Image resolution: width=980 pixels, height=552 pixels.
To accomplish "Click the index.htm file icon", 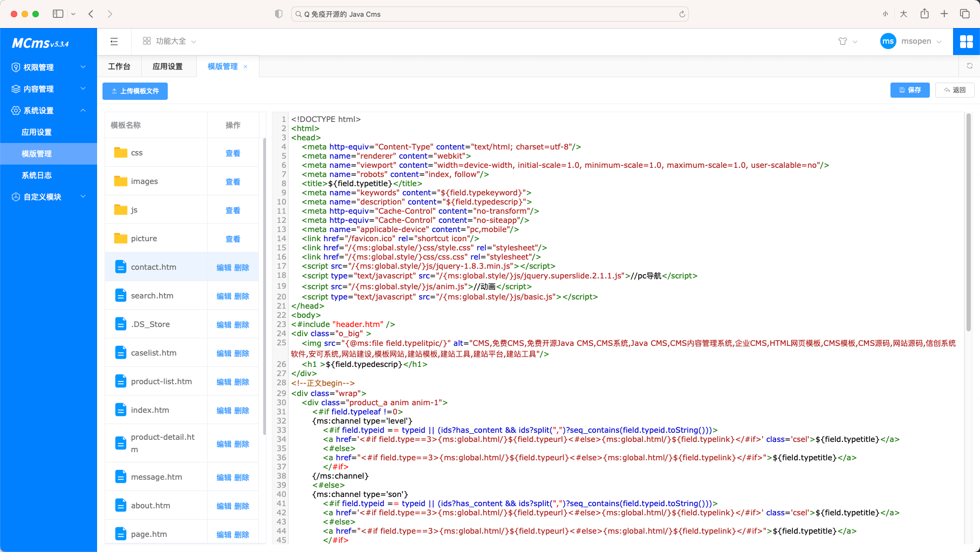I will 121,410.
